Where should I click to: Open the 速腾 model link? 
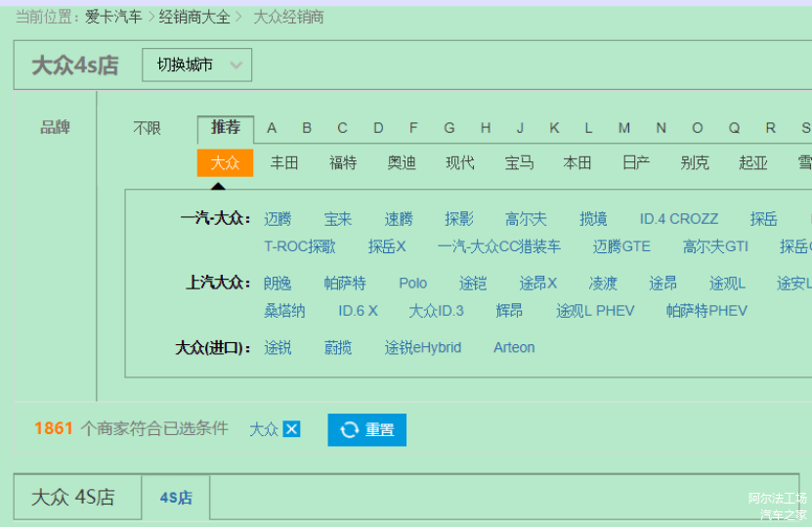click(x=399, y=219)
